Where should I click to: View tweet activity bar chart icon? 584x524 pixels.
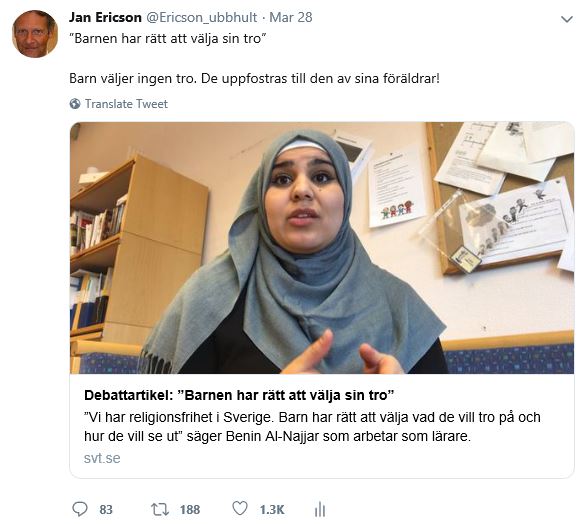(320, 509)
